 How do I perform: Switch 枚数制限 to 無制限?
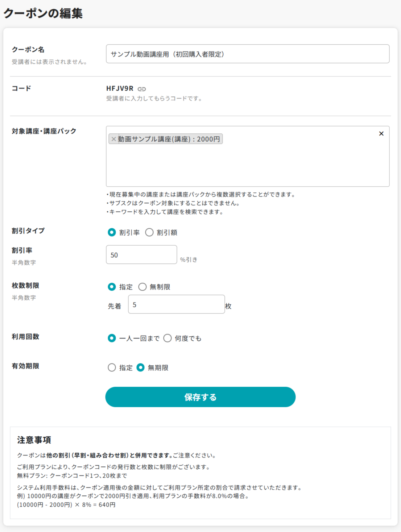point(142,287)
